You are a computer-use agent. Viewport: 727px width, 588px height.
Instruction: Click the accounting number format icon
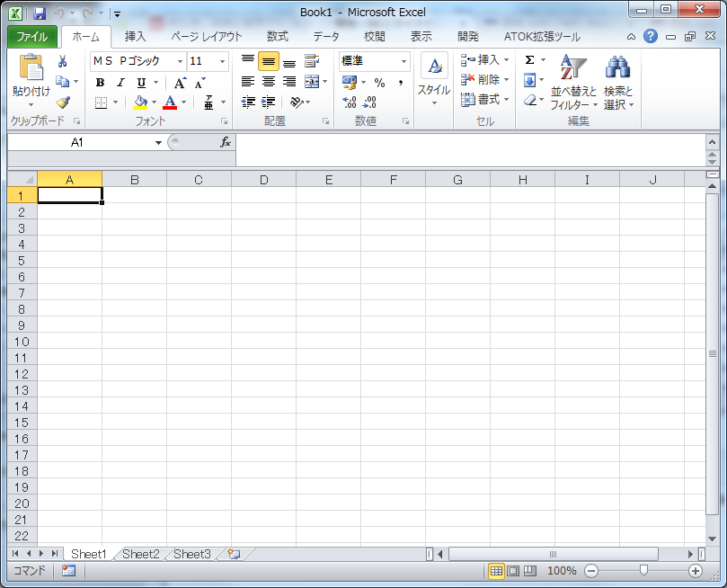pos(350,83)
